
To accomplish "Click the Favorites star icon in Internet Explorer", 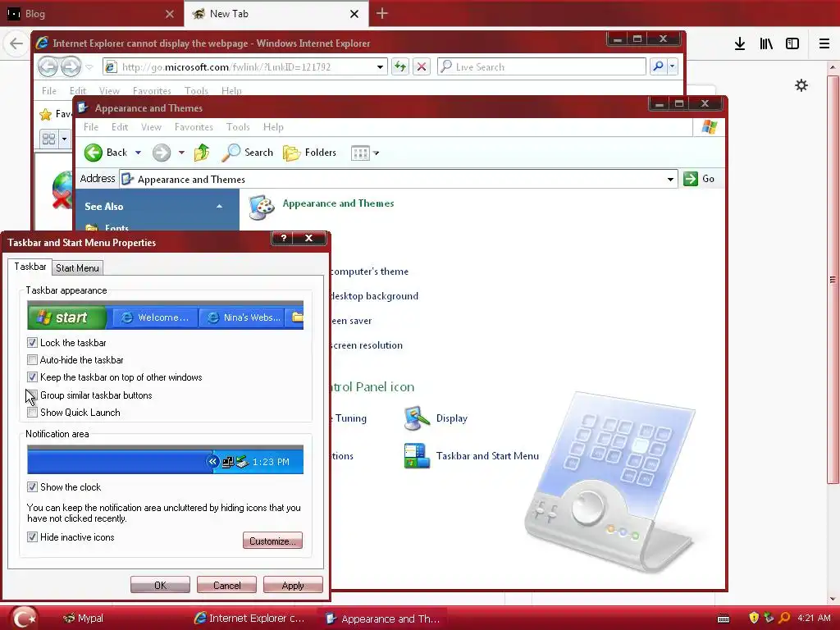I will [46, 114].
